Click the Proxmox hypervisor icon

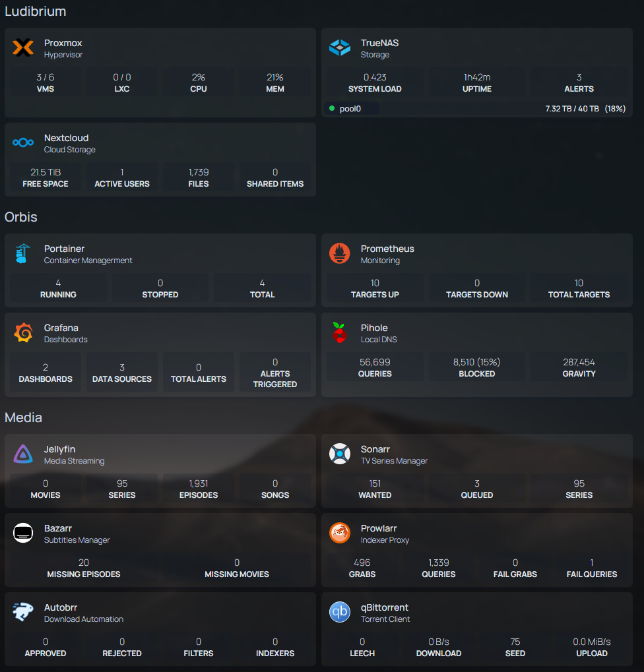coord(23,48)
